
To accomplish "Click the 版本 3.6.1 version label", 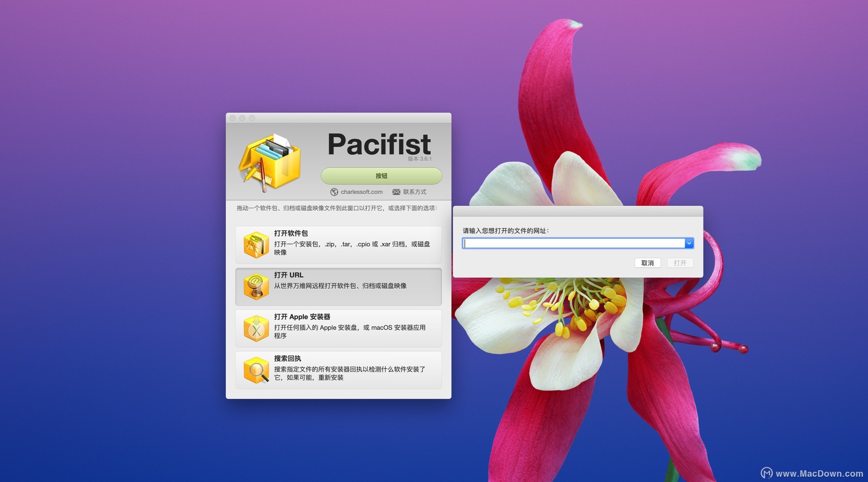I will click(x=419, y=159).
